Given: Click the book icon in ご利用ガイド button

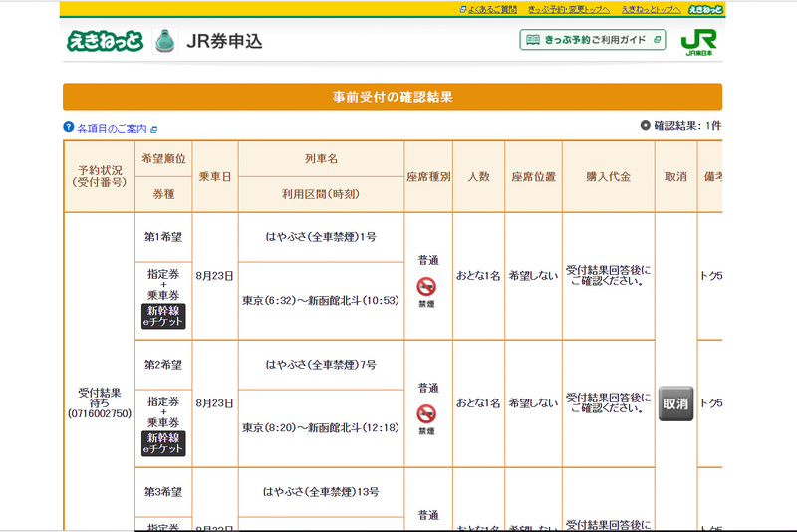Looking at the screenshot, I should point(533,40).
